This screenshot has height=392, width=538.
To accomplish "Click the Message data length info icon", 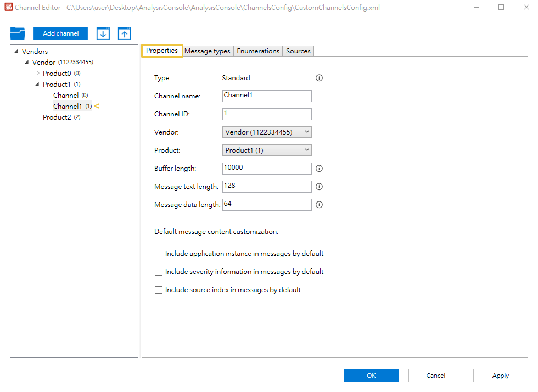I will pyautogui.click(x=320, y=205).
